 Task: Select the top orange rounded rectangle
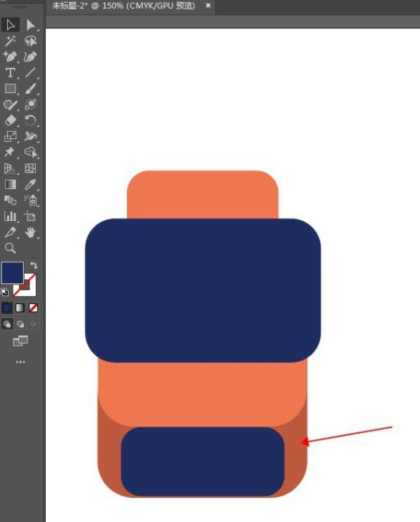[202, 194]
